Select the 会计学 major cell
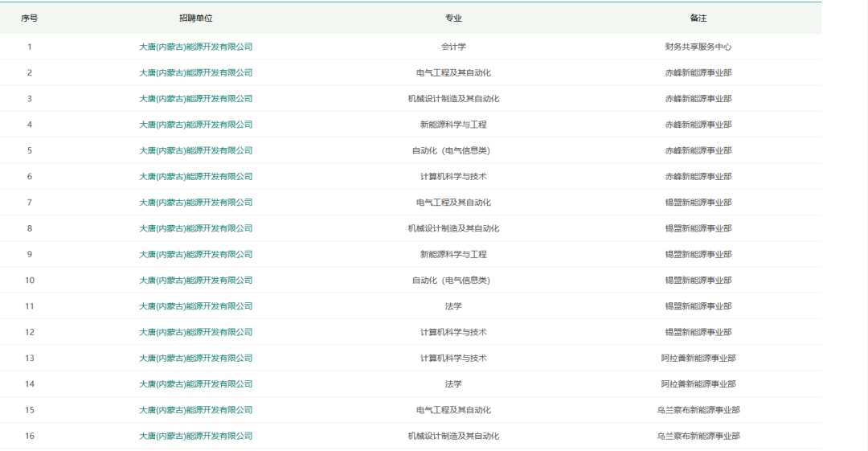 click(x=453, y=47)
